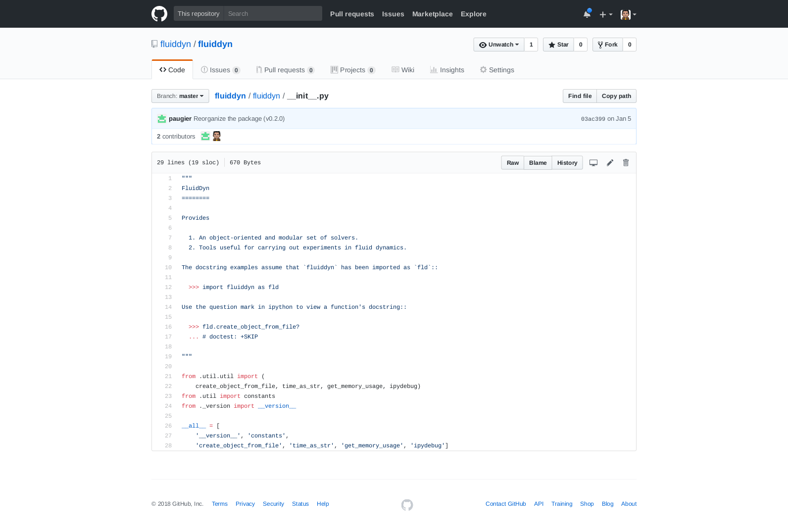Go to Pull requests tab in repo
Image resolution: width=788 pixels, height=532 pixels.
[285, 70]
